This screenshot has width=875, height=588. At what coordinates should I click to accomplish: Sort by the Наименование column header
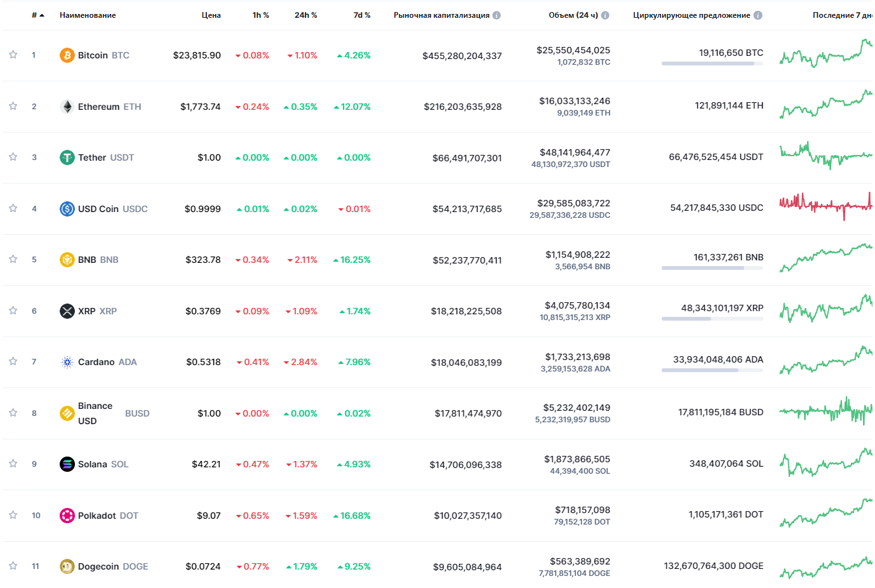(x=88, y=15)
